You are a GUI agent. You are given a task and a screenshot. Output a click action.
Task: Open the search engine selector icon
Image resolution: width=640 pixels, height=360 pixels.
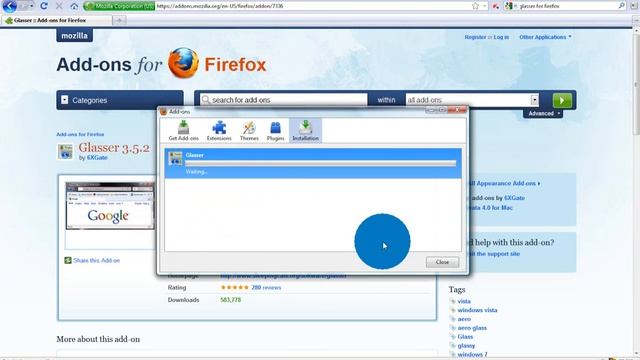(509, 6)
